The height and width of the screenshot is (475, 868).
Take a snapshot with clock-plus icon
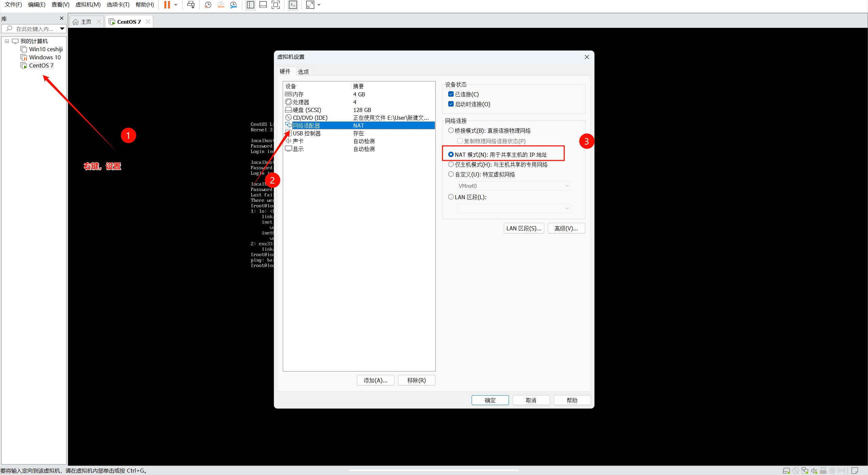click(208, 5)
